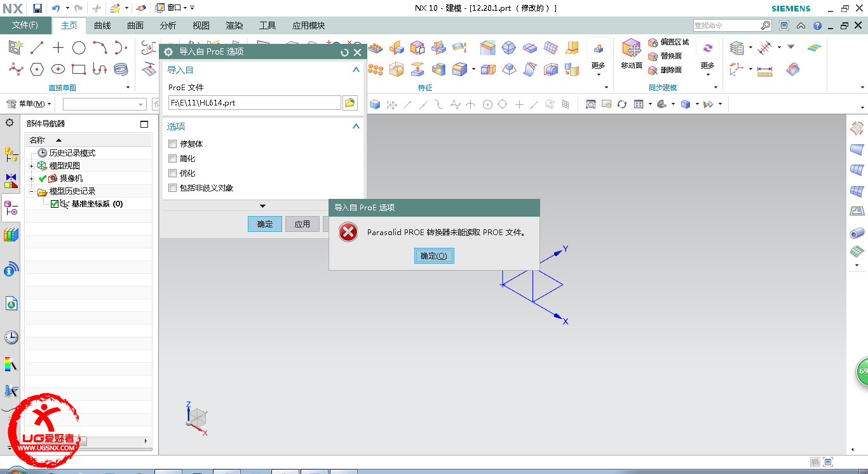Screen dimensions: 868x474
Task: Click the Undo arrow in title bar
Action: point(55,8)
